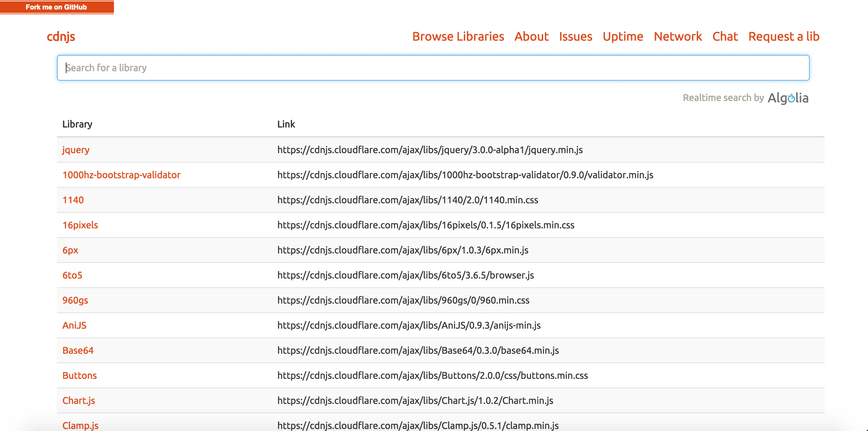Focus the Search for a library field
Viewport: 868px width, 431px height.
(x=433, y=68)
